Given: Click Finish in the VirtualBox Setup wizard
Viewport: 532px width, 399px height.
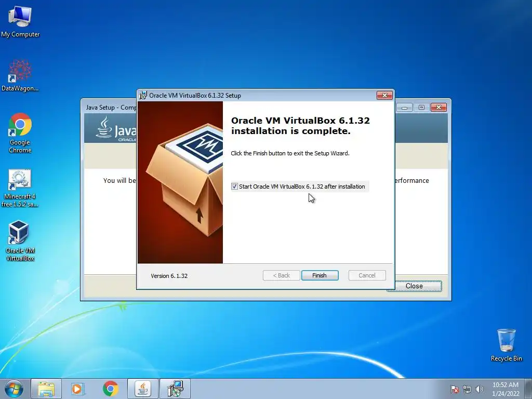Looking at the screenshot, I should tap(320, 275).
